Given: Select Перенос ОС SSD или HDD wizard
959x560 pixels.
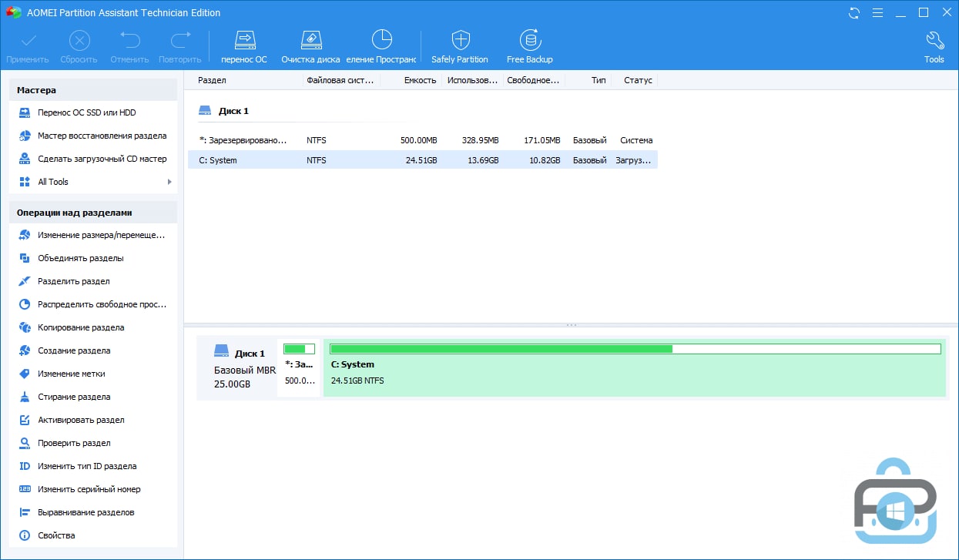Looking at the screenshot, I should pyautogui.click(x=86, y=112).
